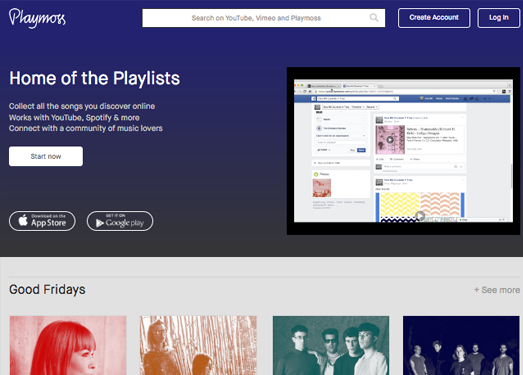Click the demo video preview
This screenshot has height=375, width=523.
point(403,151)
